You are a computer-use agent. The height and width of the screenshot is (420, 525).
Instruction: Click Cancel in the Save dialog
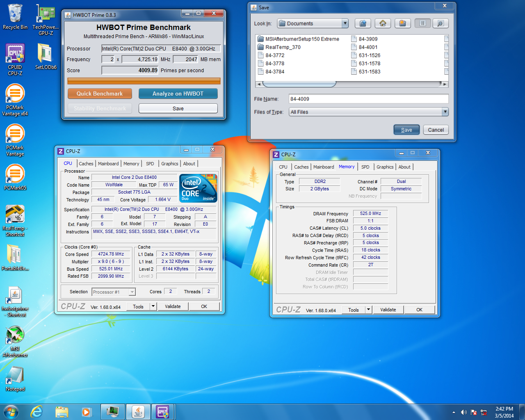coord(436,130)
